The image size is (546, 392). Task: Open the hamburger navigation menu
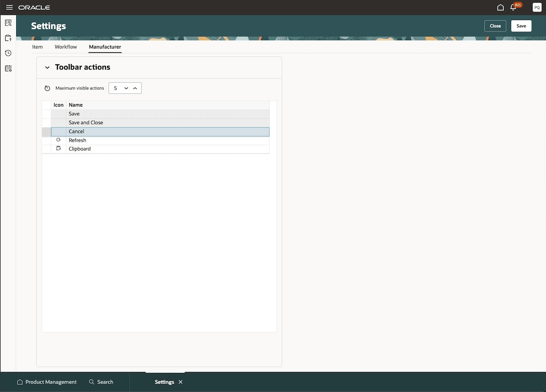click(x=9, y=8)
